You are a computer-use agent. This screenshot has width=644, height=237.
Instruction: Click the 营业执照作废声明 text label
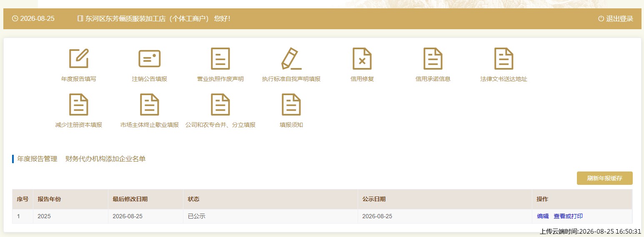click(221, 79)
